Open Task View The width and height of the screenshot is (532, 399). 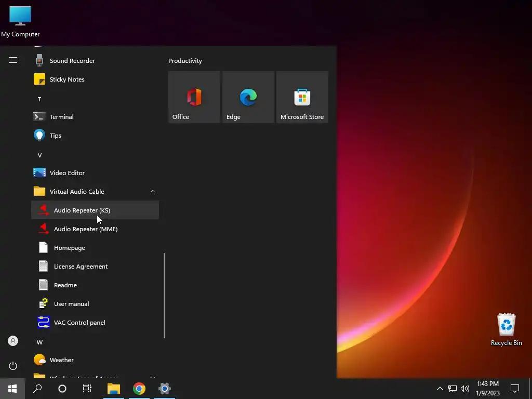(87, 389)
